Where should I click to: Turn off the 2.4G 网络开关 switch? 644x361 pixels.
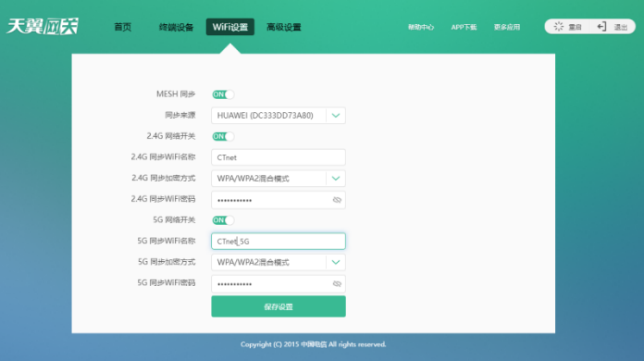coord(223,136)
